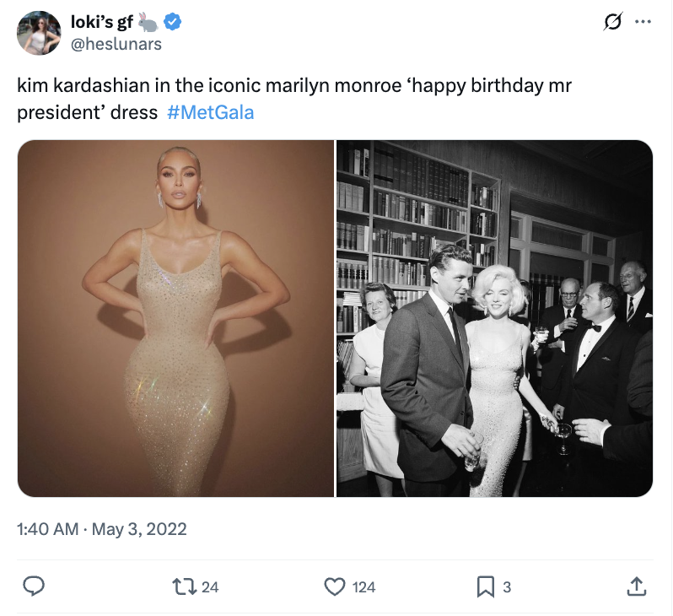Click the blue verified badge

[x=172, y=22]
